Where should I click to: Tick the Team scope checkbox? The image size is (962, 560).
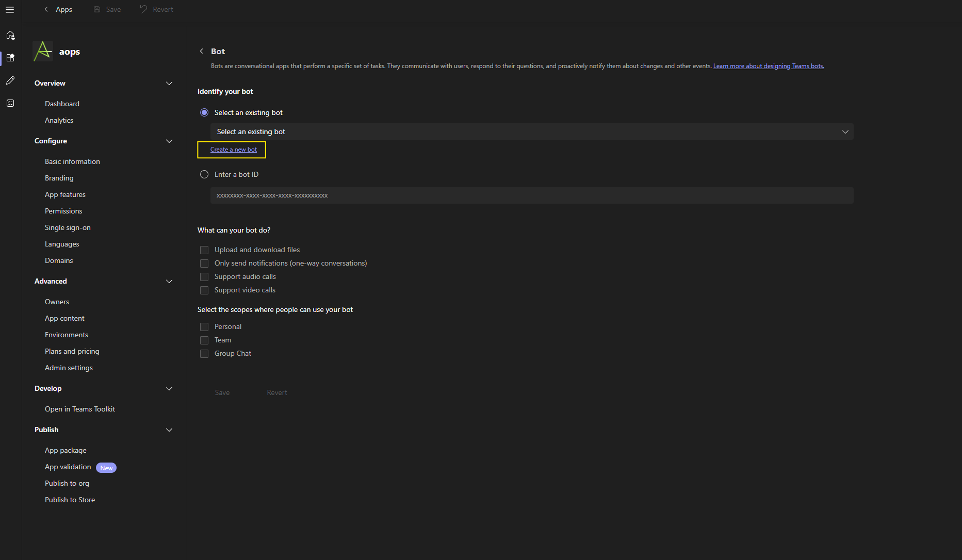204,340
